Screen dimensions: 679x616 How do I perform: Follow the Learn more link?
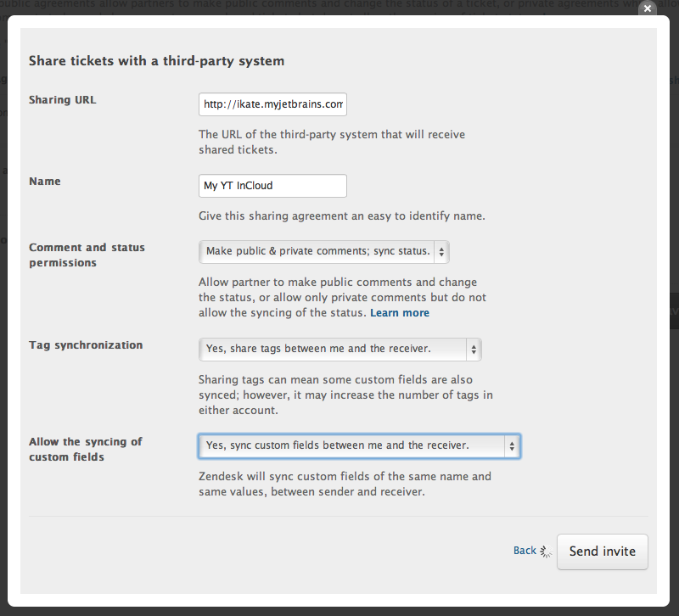(x=400, y=313)
